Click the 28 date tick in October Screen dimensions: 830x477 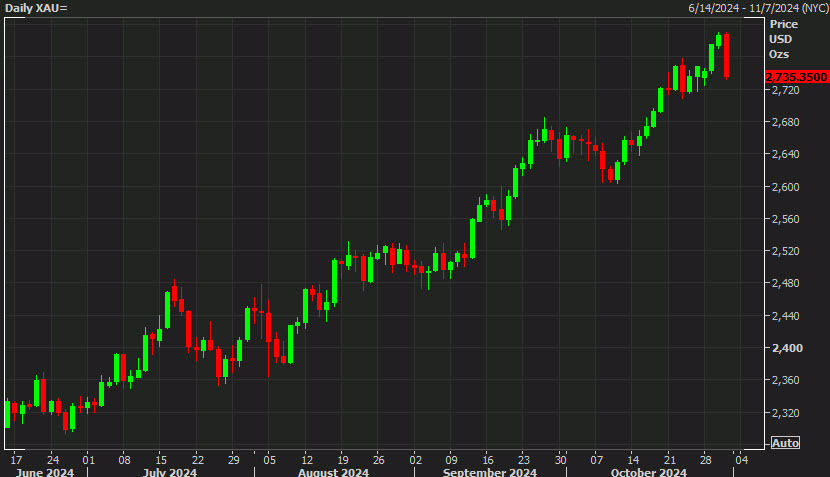click(706, 460)
